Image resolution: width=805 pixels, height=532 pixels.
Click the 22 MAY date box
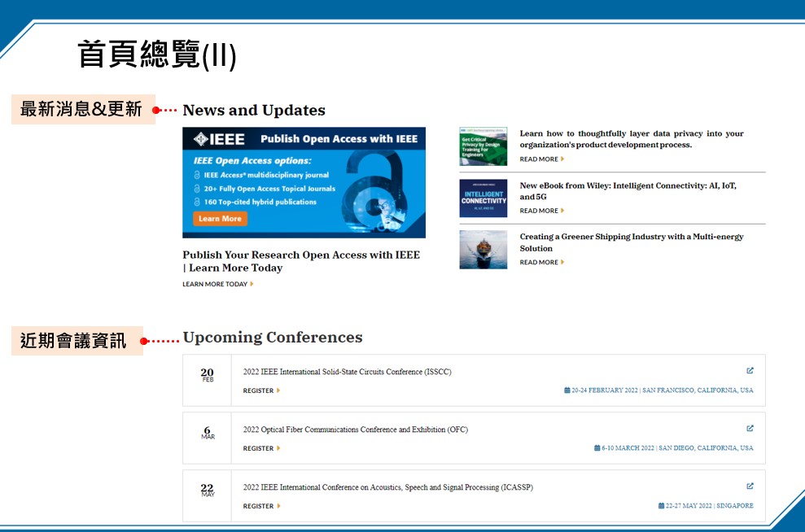pyautogui.click(x=208, y=495)
